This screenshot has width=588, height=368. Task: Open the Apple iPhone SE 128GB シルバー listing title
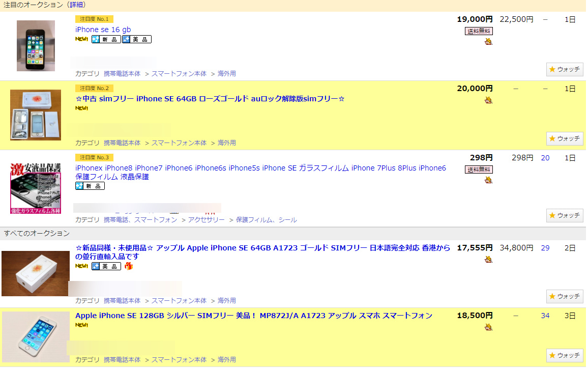pos(253,316)
